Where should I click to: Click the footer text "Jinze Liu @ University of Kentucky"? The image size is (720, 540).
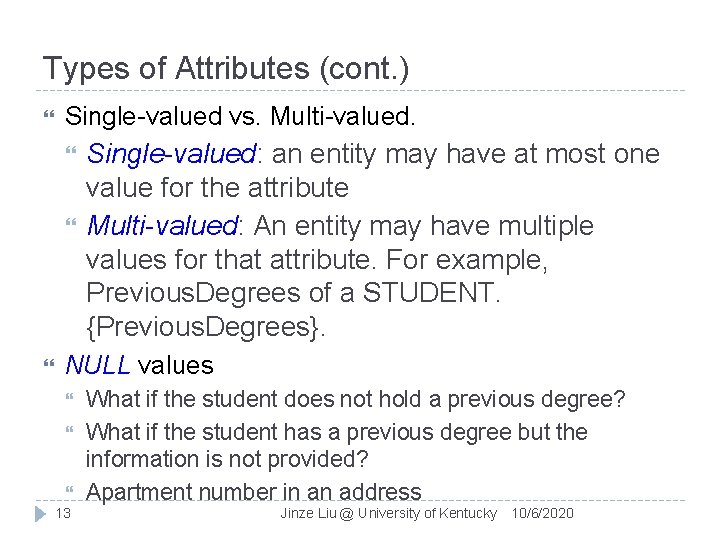coord(387,513)
